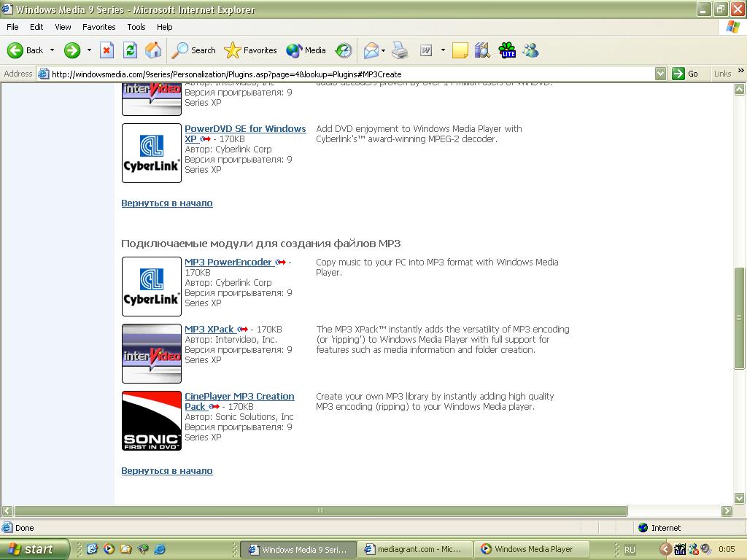Click the Sonic logo beside CinePlayer MP3 Creation
Viewport: 747px width, 560px height.
coord(152,421)
